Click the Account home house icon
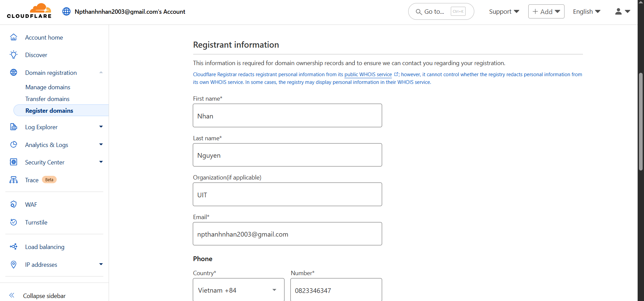Viewport: 644px width, 301px height. click(x=14, y=37)
